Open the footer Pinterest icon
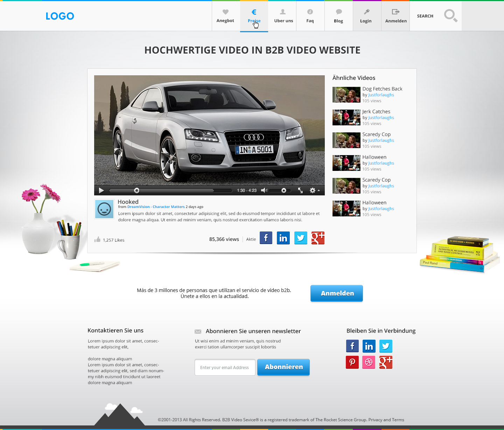The image size is (504, 430). tap(352, 362)
